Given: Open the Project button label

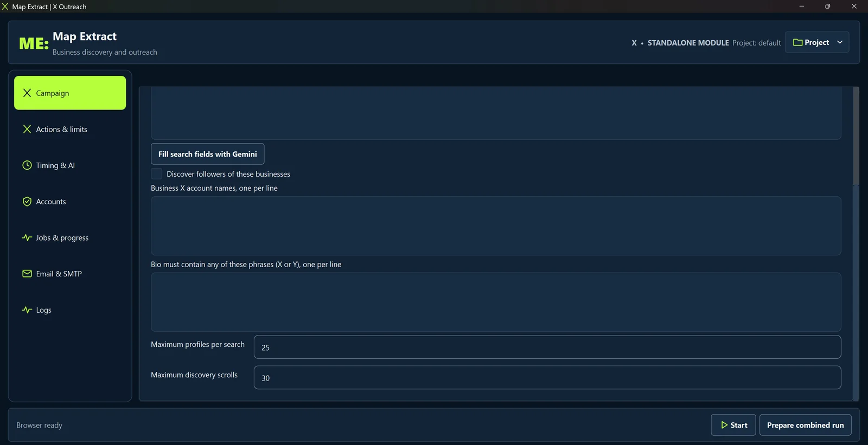Looking at the screenshot, I should 816,42.
